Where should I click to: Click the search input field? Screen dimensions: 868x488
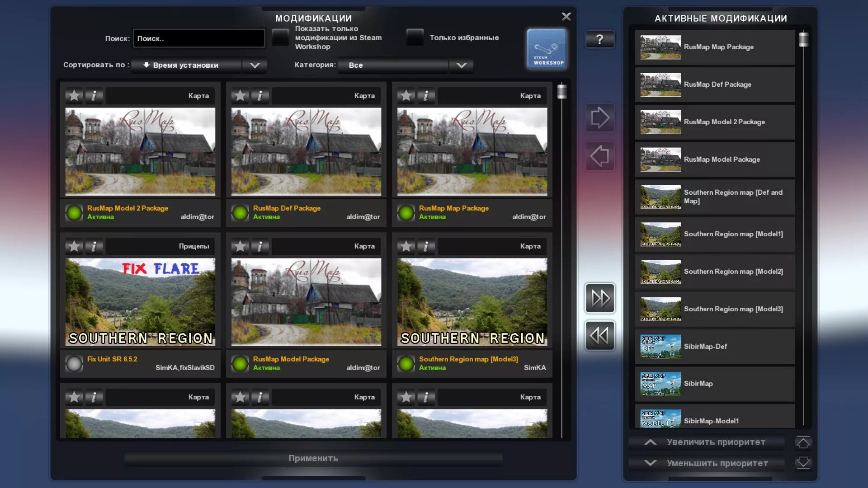(199, 38)
